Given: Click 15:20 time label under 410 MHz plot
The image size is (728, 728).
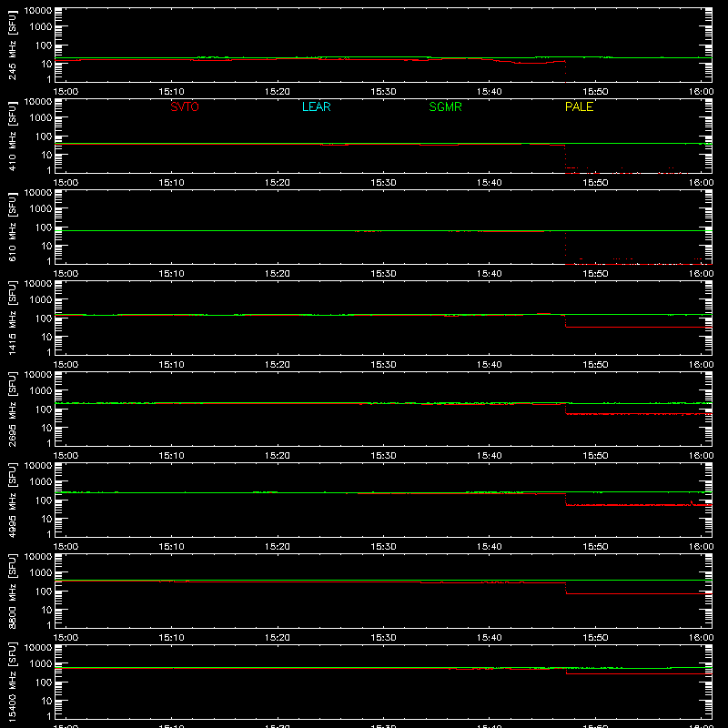Looking at the screenshot, I should (278, 183).
